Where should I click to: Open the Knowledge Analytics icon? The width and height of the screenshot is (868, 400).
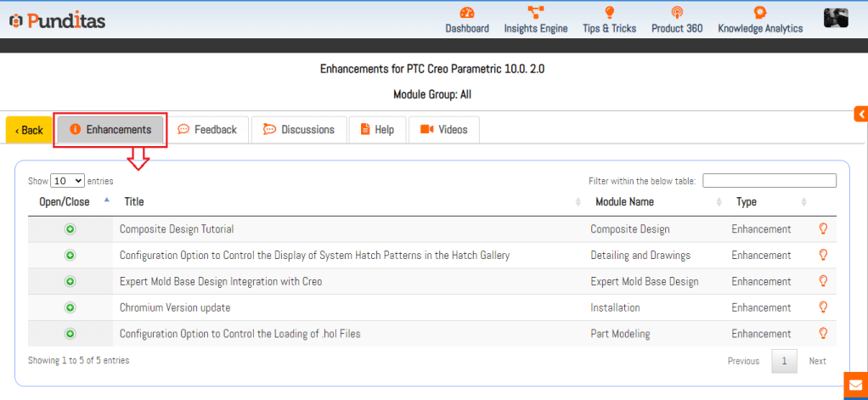[759, 13]
